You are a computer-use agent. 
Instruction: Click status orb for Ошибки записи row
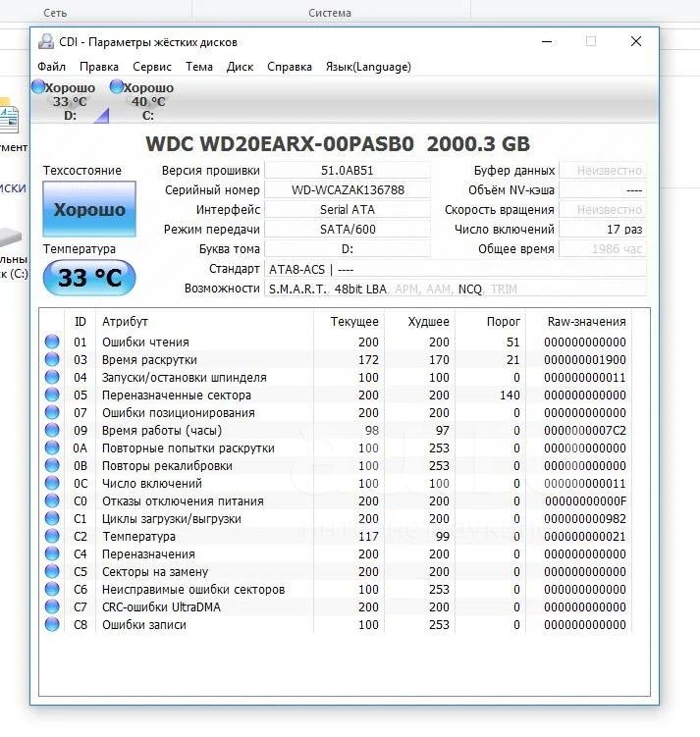[52, 625]
